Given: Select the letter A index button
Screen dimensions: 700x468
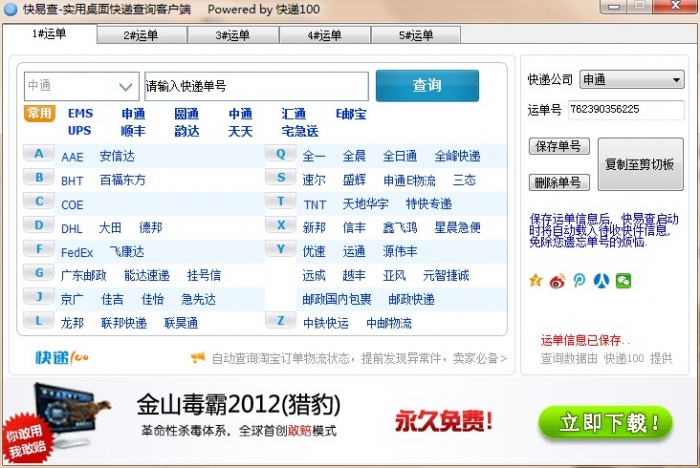Looking at the screenshot, I should 39,154.
